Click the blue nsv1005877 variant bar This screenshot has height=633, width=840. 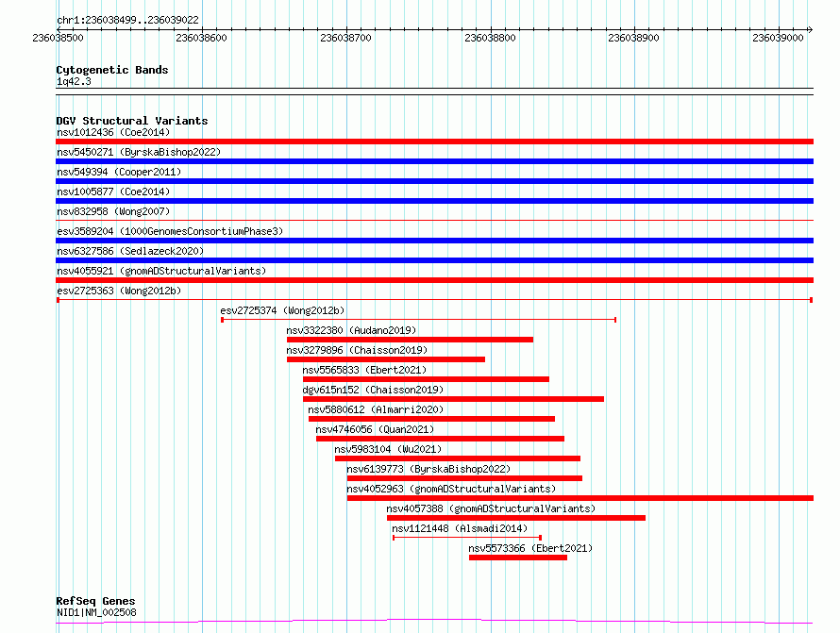pyautogui.click(x=434, y=201)
